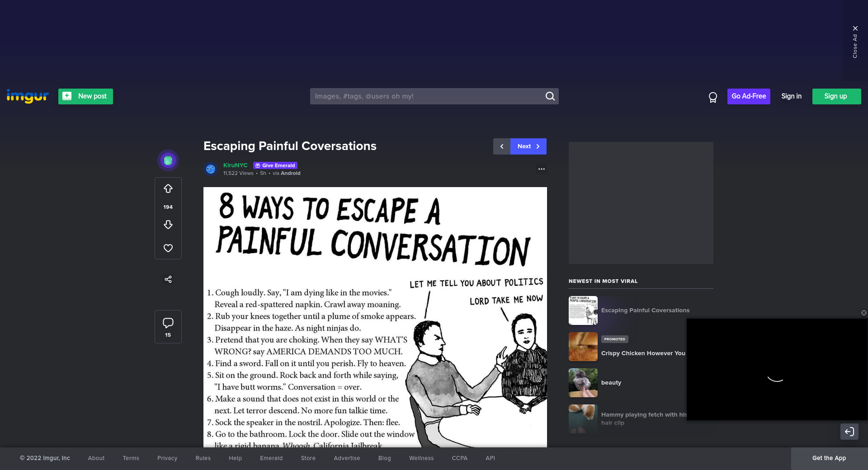The width and height of the screenshot is (868, 470).
Task: Open the Emerald footer link
Action: click(x=271, y=458)
